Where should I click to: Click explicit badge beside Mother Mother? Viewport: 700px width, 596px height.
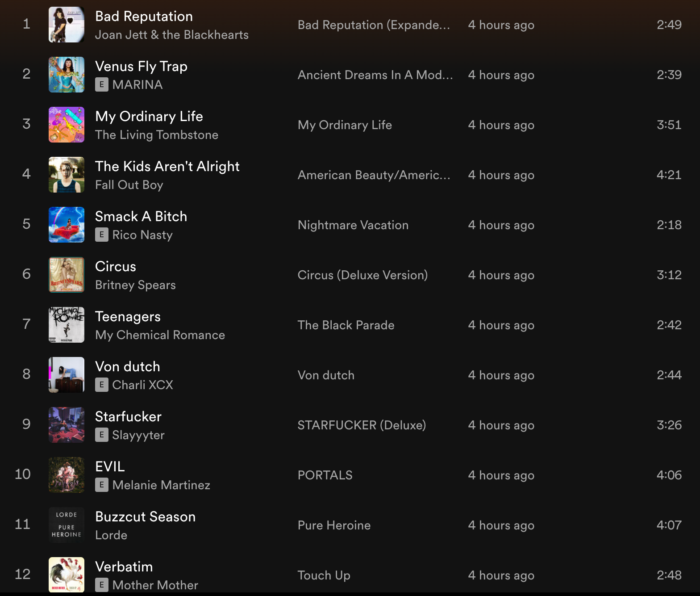point(102,585)
